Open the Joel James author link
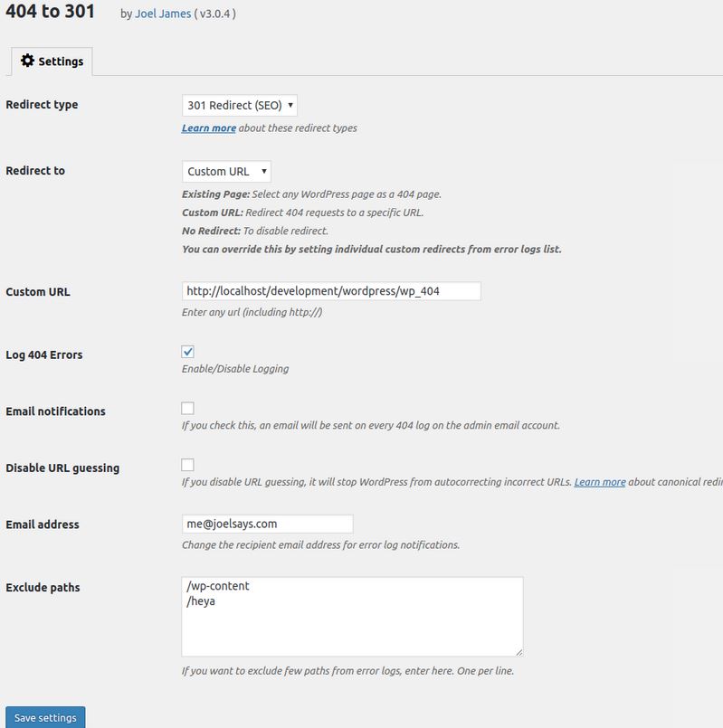 point(163,14)
